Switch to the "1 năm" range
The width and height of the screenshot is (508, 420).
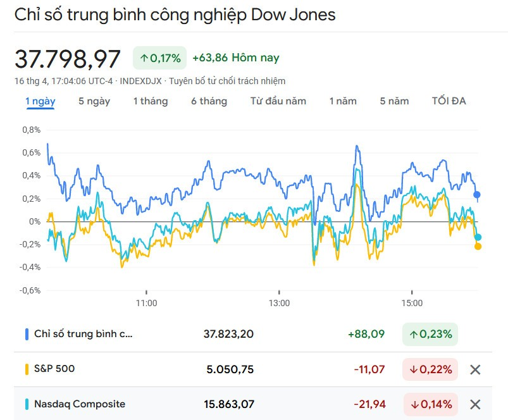pyautogui.click(x=343, y=101)
